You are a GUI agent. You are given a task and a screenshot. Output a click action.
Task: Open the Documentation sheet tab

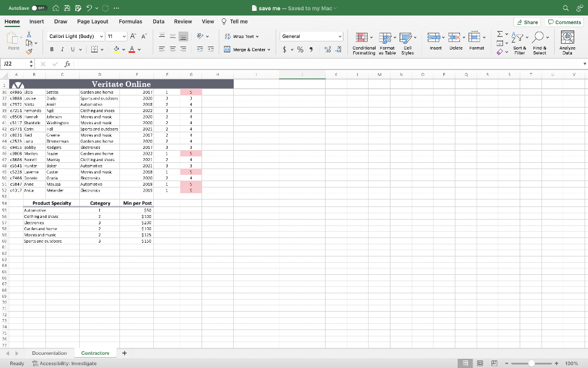49,353
